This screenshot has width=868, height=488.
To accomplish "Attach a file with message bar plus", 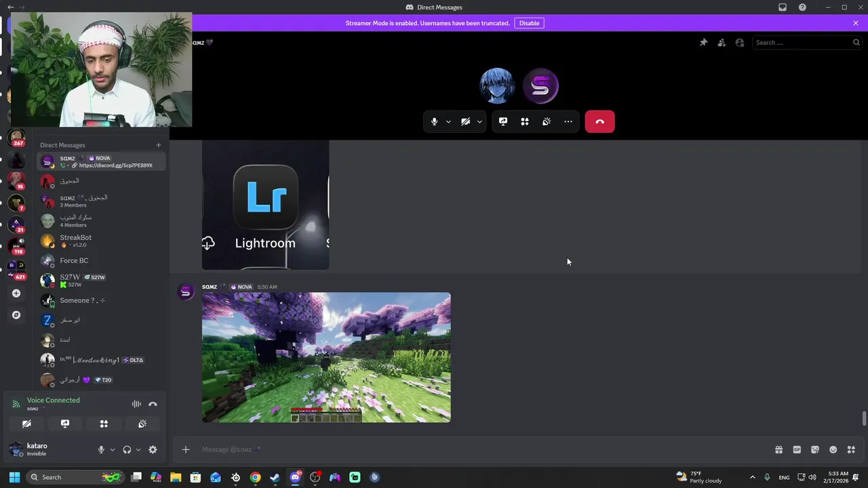I will pos(186,449).
